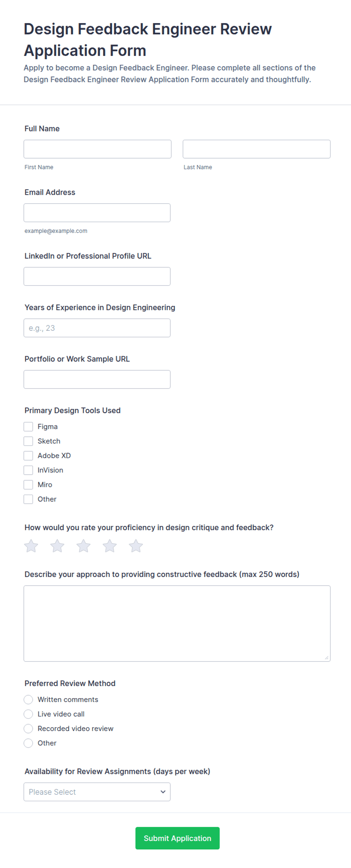Click the Last Name input box

pos(257,149)
